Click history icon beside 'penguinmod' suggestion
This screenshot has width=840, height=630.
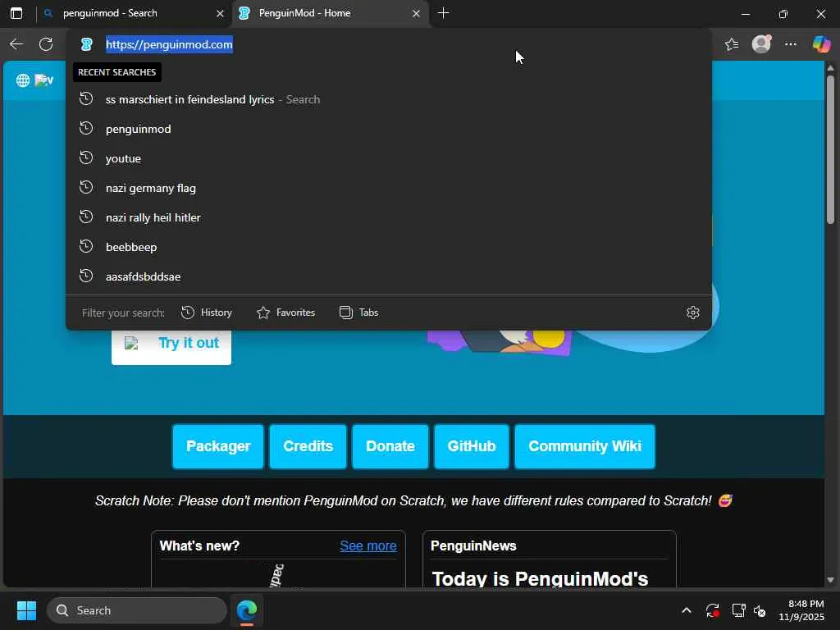(x=86, y=129)
